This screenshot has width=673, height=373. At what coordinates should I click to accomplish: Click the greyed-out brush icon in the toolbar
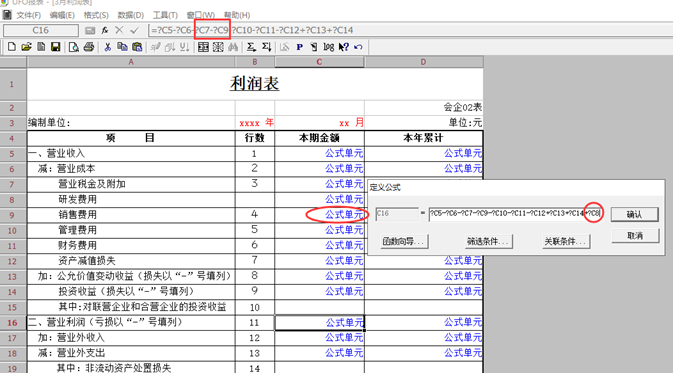(155, 47)
